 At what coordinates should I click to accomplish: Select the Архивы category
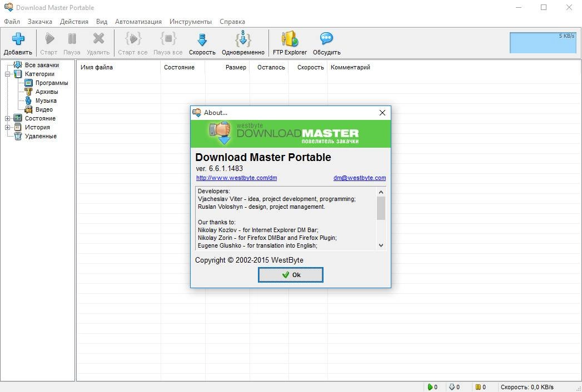pos(47,92)
